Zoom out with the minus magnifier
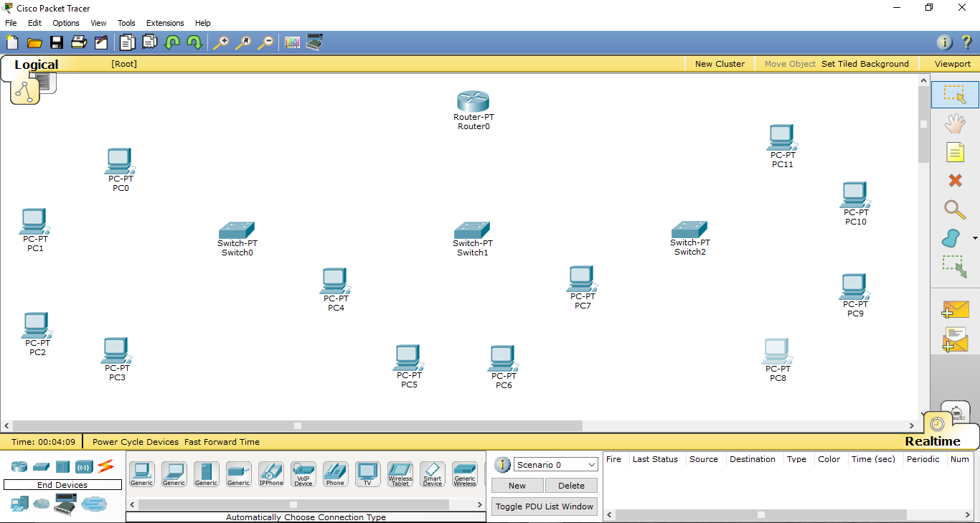 (265, 42)
